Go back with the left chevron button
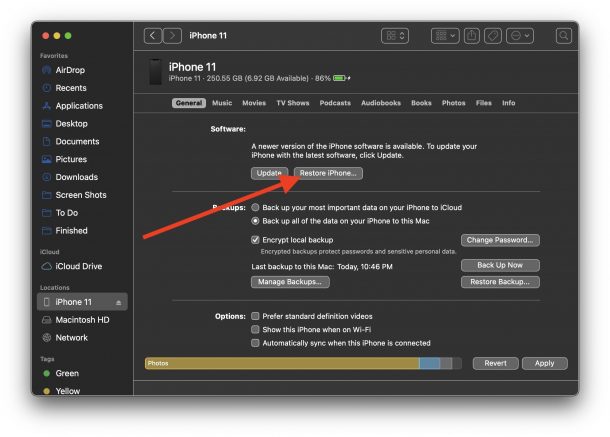Image resolution: width=610 pixels, height=437 pixels. point(152,36)
